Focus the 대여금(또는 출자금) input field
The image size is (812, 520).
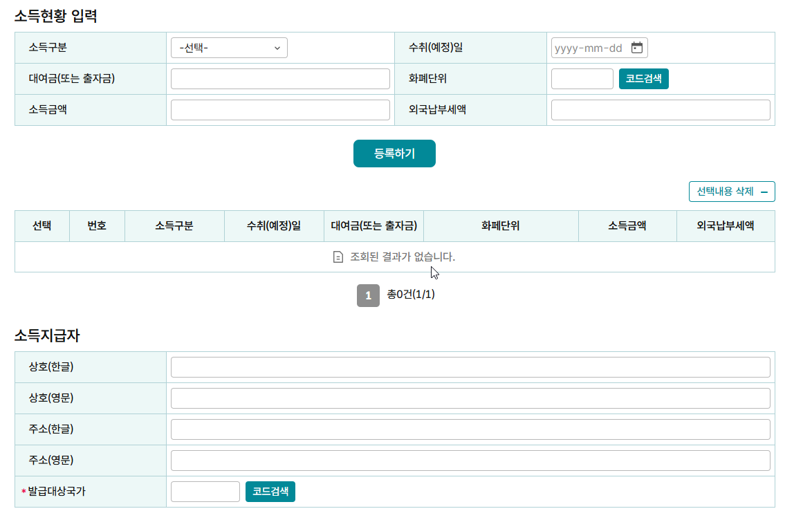coord(280,79)
